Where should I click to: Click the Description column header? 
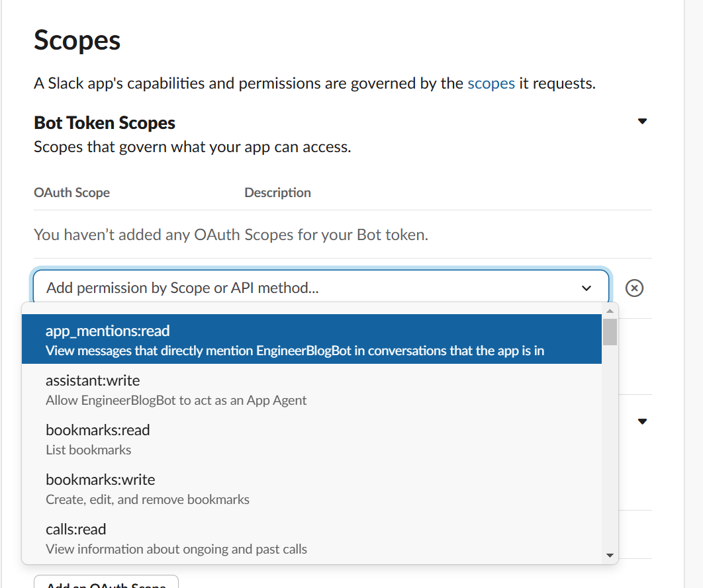pyautogui.click(x=277, y=192)
